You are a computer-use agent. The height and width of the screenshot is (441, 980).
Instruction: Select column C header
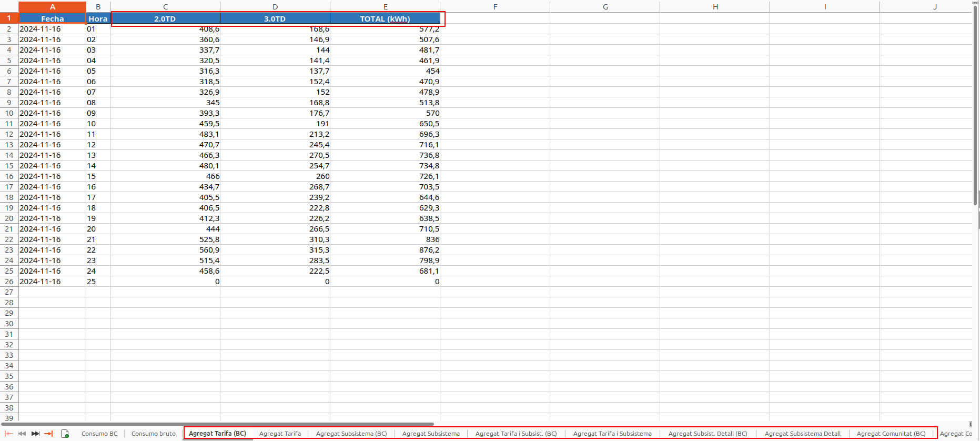point(165,7)
